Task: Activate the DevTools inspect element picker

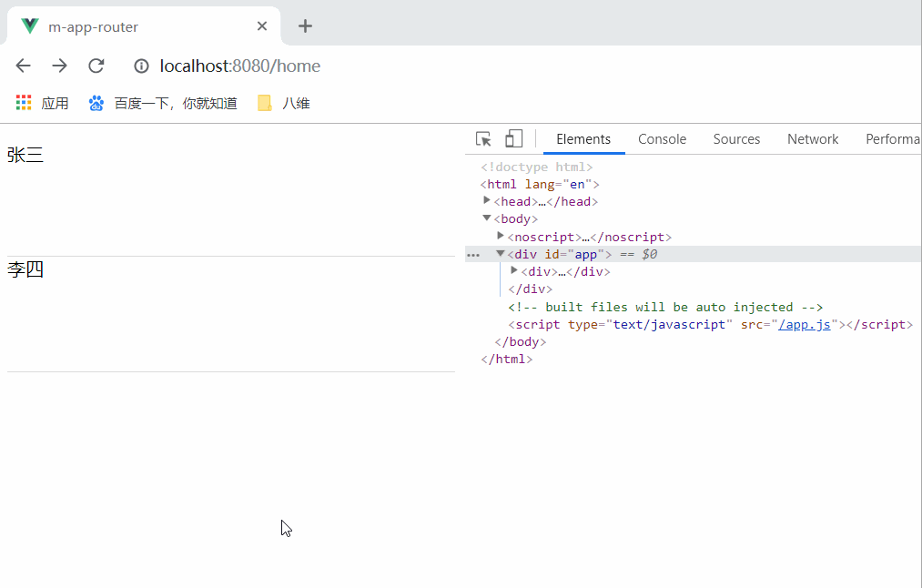Action: pos(483,139)
